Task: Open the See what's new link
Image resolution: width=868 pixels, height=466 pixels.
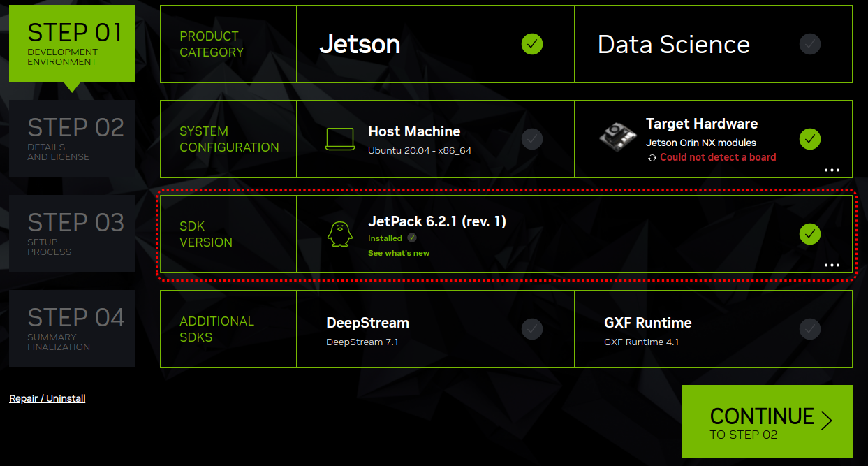Action: tap(398, 253)
